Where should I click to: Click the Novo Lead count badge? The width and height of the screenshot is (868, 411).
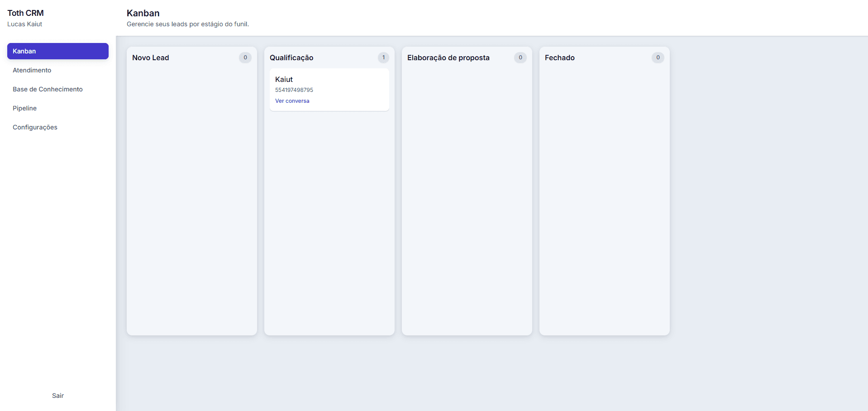(x=245, y=57)
